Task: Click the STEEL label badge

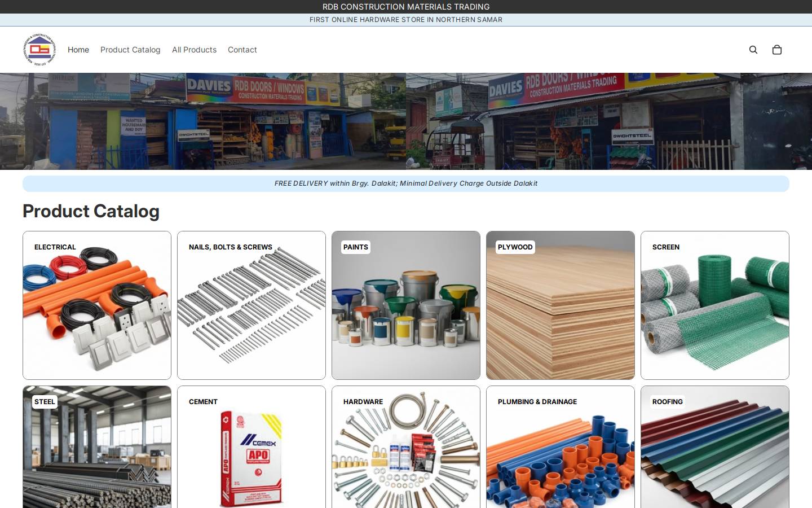Action: point(45,402)
